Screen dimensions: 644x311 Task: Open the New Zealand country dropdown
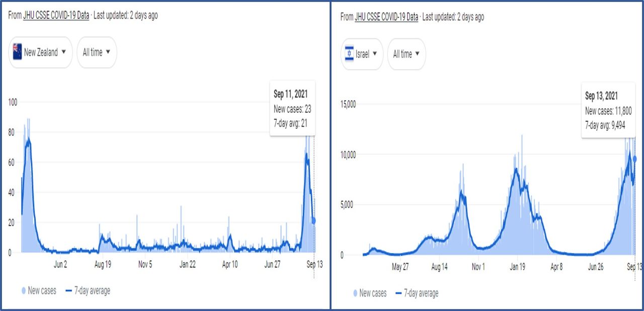tap(41, 52)
